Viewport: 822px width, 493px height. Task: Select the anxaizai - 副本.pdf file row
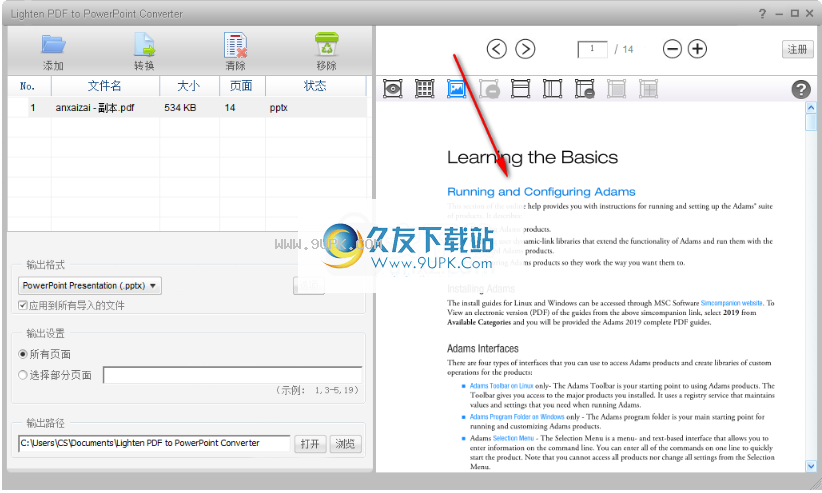187,108
